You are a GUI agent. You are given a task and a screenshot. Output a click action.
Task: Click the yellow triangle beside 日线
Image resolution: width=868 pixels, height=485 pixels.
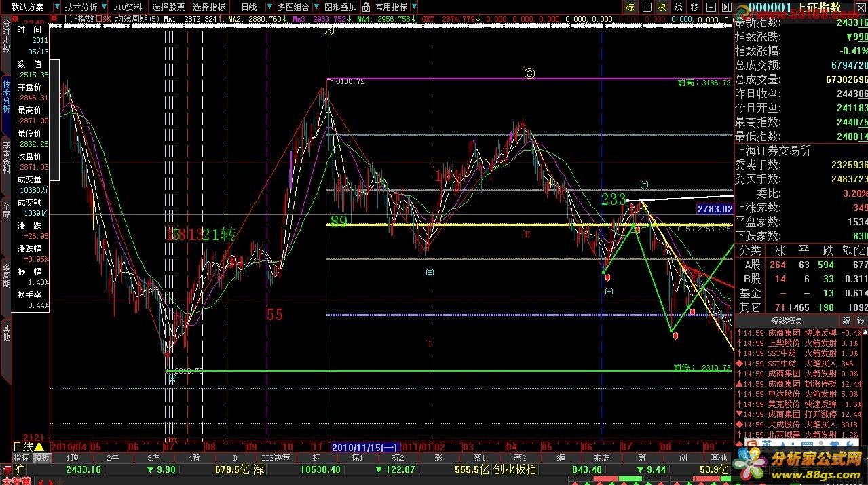tap(39, 447)
